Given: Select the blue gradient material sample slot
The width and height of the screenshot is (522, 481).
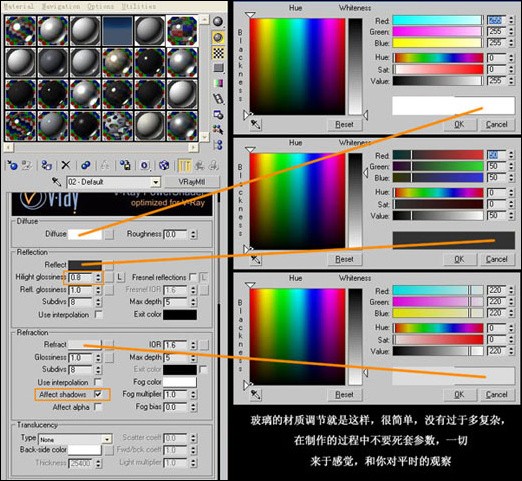Looking at the screenshot, I should pos(117,31).
